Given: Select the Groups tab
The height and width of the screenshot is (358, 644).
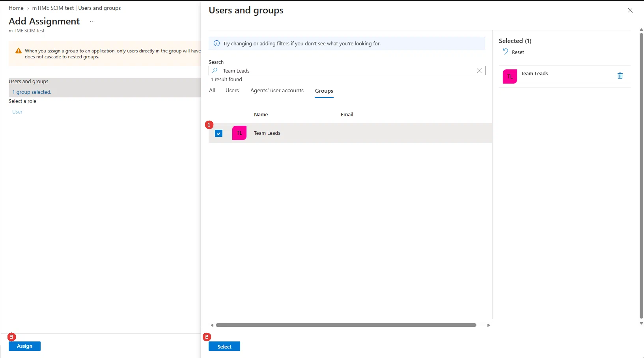Looking at the screenshot, I should pos(324,91).
